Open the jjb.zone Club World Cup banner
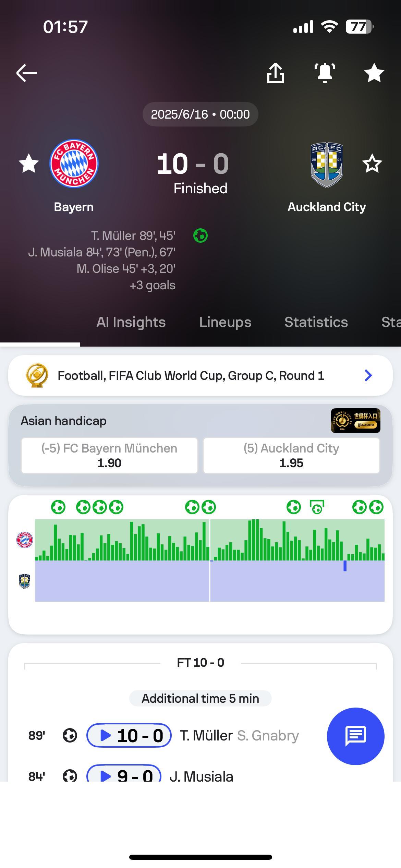401x868 pixels. [356, 421]
